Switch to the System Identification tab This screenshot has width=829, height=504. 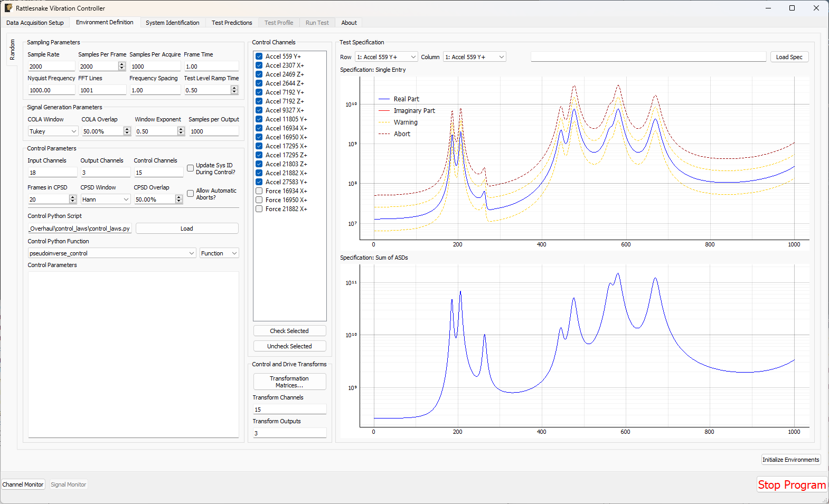pyautogui.click(x=172, y=23)
